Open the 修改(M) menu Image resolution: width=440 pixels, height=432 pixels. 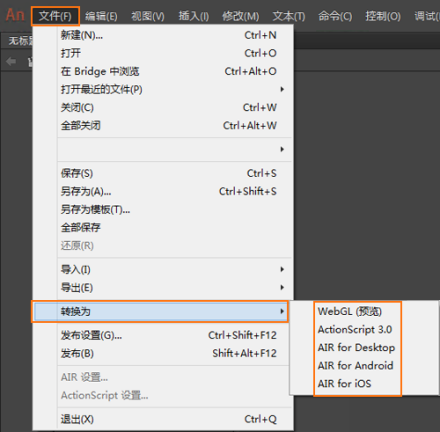coord(240,16)
